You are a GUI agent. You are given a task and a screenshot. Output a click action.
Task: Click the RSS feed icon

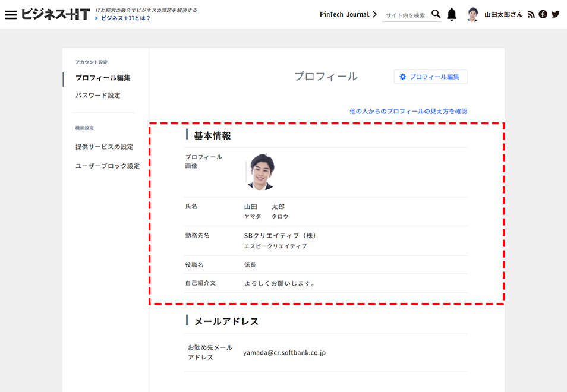[x=531, y=13]
